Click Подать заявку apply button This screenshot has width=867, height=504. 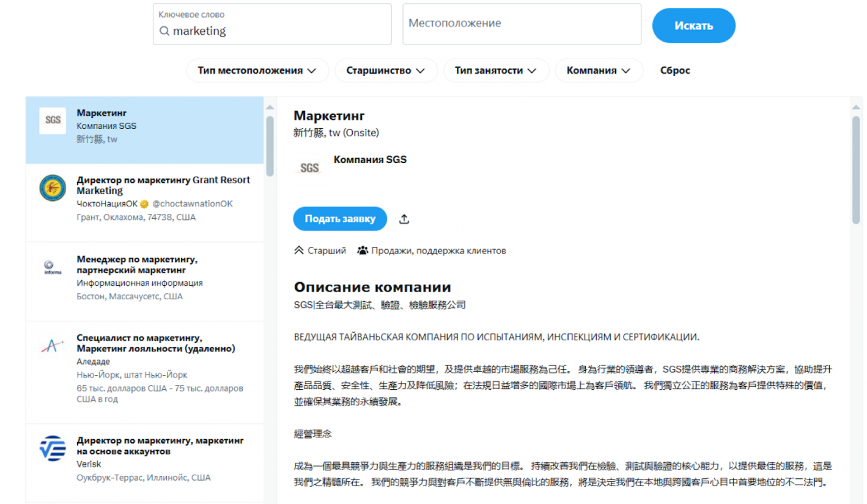pyautogui.click(x=340, y=219)
